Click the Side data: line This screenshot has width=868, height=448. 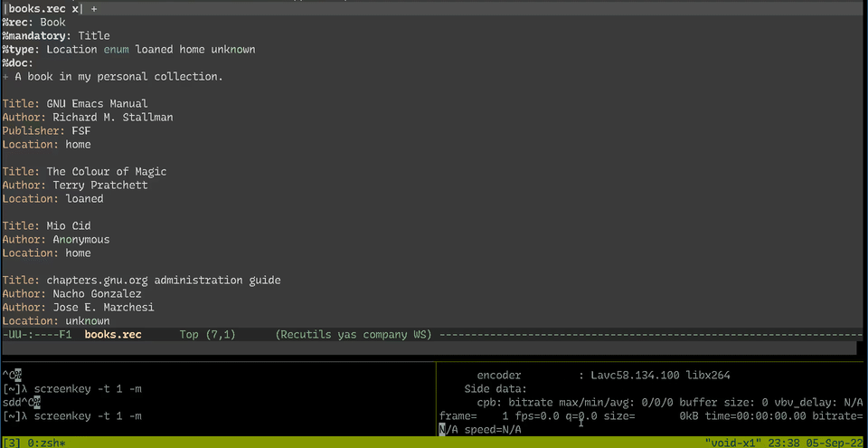495,388
